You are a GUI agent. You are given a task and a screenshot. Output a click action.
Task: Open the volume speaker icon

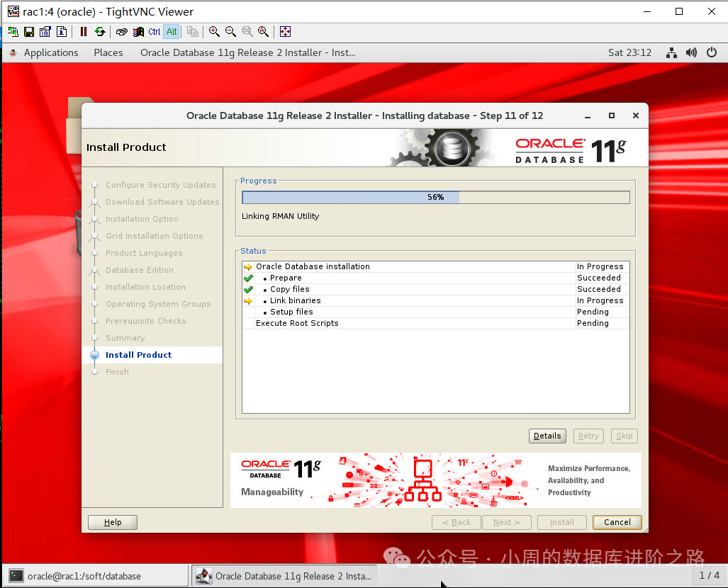(x=691, y=52)
